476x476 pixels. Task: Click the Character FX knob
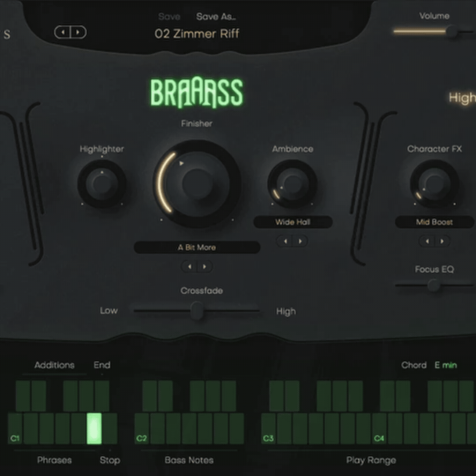click(x=435, y=184)
